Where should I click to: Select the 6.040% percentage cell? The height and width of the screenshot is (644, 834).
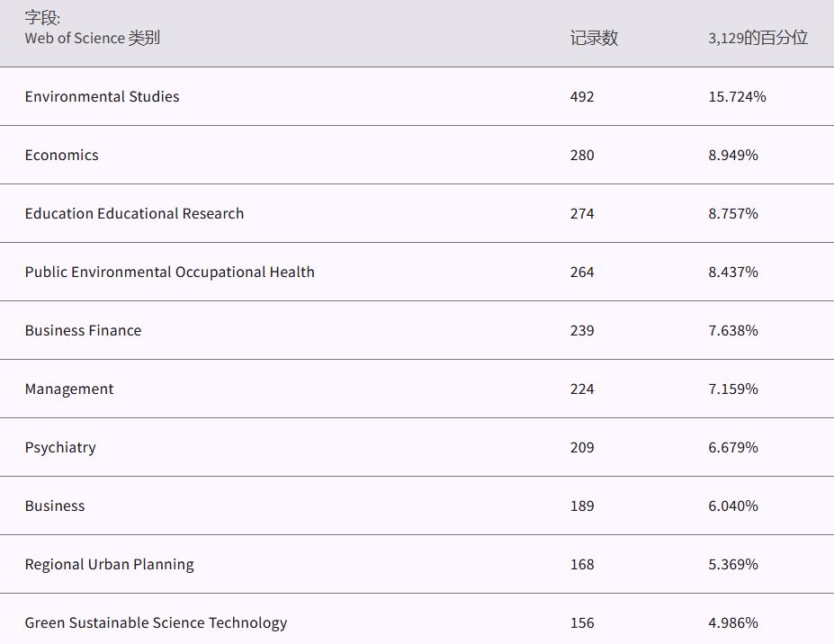click(732, 506)
